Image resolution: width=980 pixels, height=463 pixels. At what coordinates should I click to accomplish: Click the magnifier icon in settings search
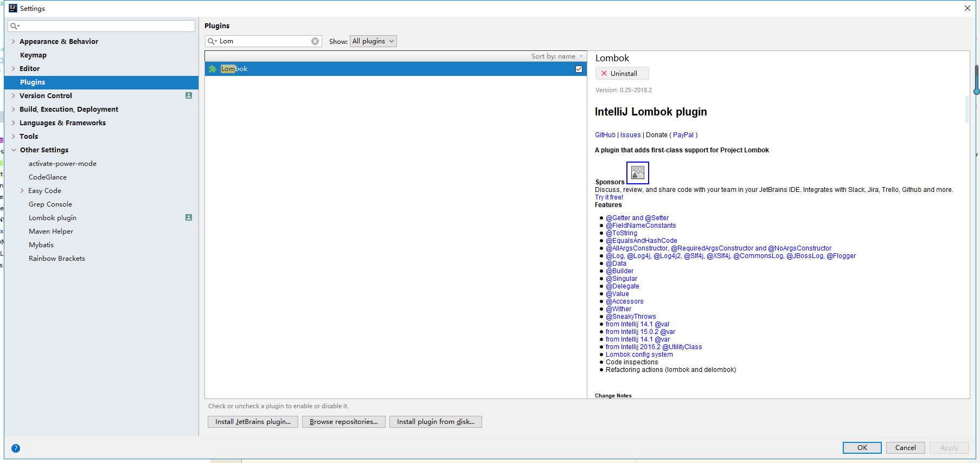15,26
